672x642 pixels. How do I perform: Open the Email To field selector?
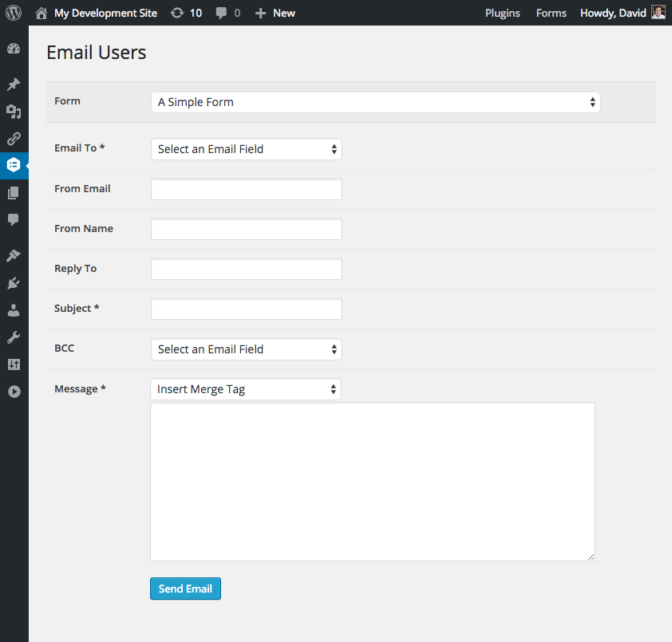click(246, 149)
